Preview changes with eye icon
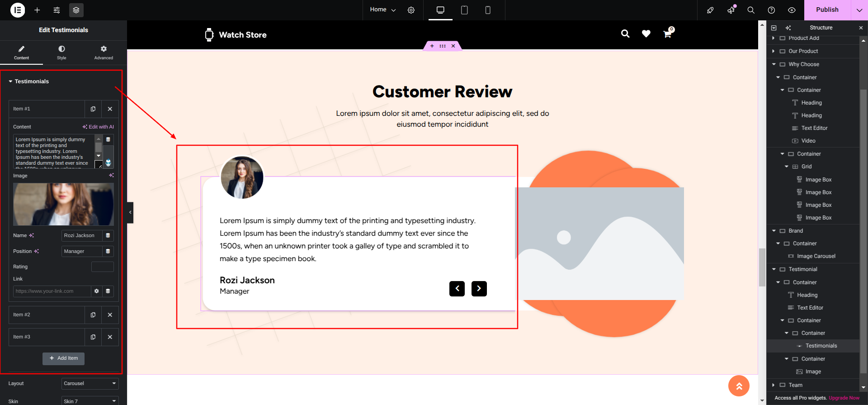Viewport: 868px width, 405px height. click(x=792, y=10)
